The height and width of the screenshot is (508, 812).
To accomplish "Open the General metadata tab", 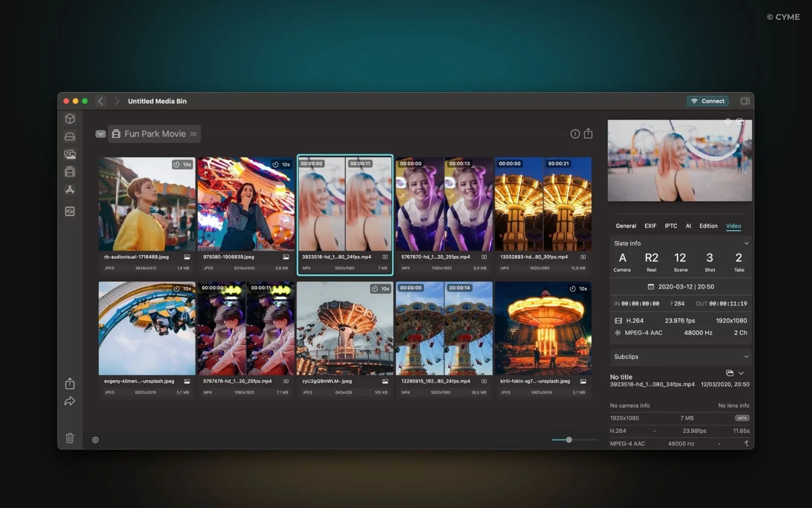I will (x=626, y=226).
